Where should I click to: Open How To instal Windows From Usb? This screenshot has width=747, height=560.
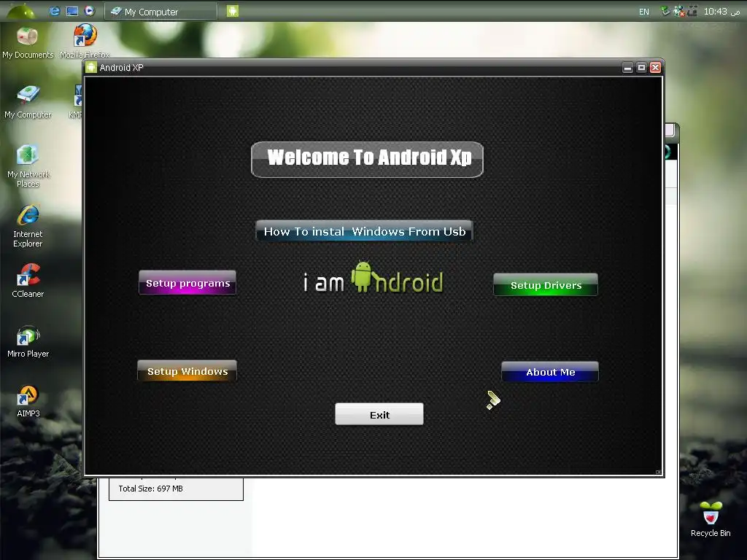[365, 231]
